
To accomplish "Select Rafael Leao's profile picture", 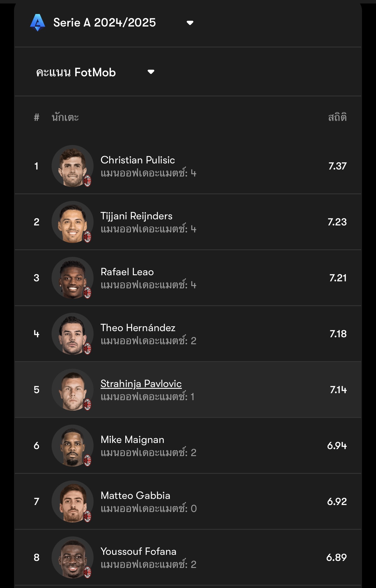I will click(x=72, y=277).
